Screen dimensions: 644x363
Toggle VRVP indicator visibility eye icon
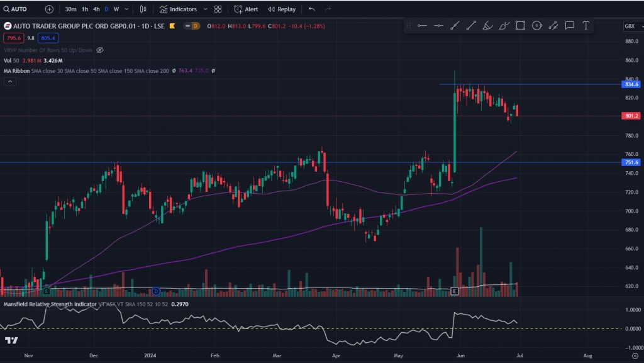[x=100, y=50]
